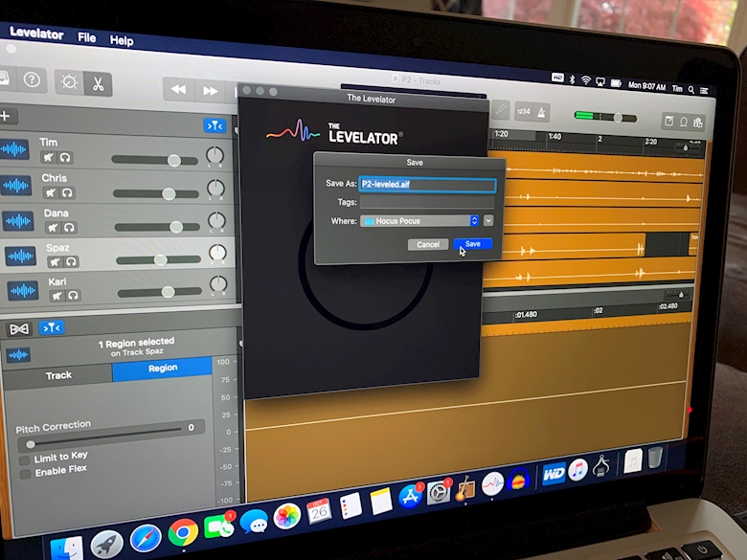The width and height of the screenshot is (747, 560).
Task: Click Save in the Save dialog
Action: tap(472, 244)
